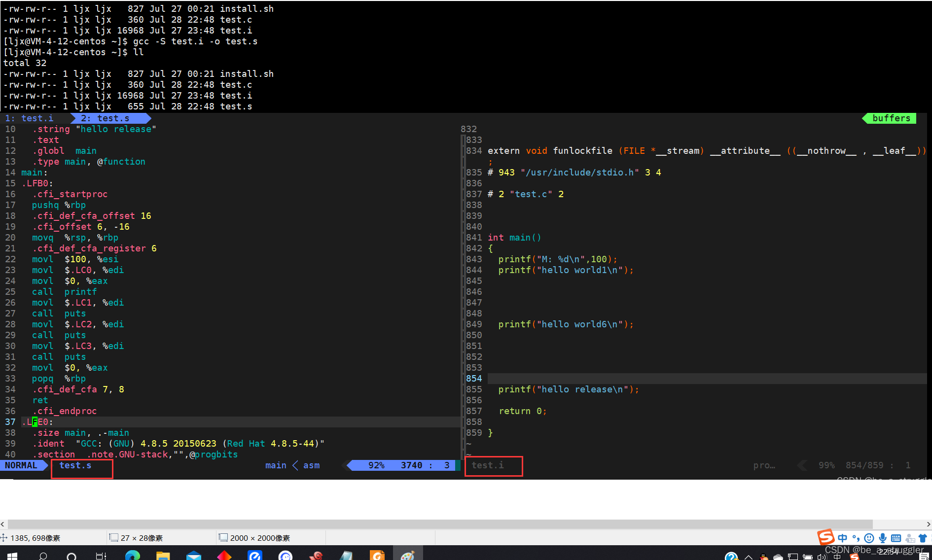Open the Mail app on taskbar

[x=194, y=556]
